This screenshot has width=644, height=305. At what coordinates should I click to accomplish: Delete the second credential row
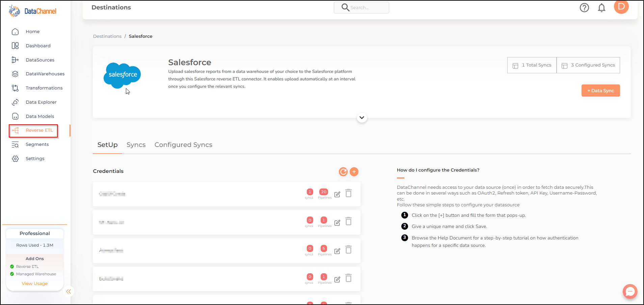coord(349,222)
